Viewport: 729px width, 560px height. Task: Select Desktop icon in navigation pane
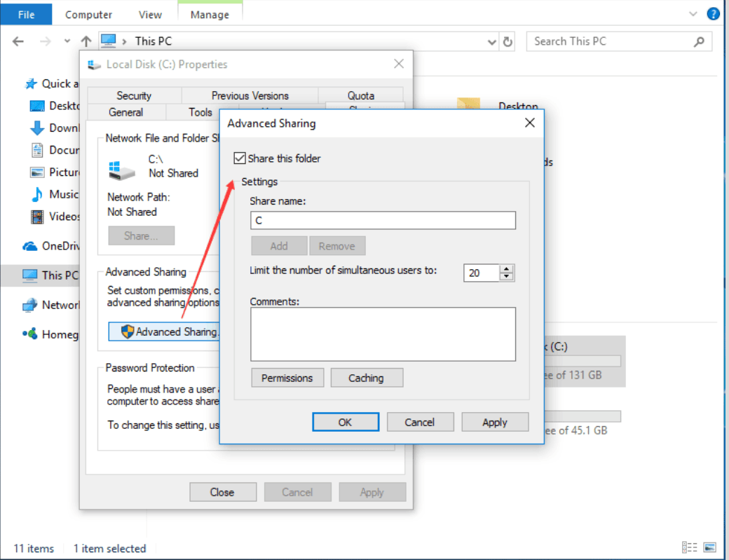pos(37,106)
